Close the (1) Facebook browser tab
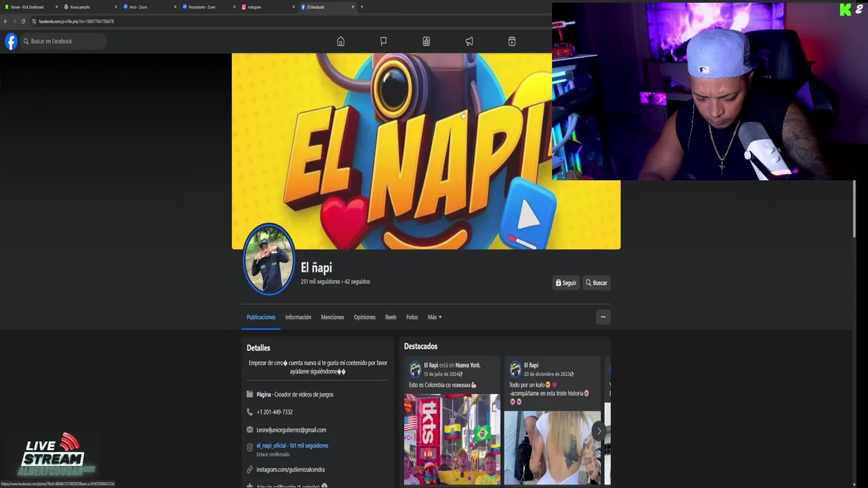The height and width of the screenshot is (488, 868). tap(353, 7)
